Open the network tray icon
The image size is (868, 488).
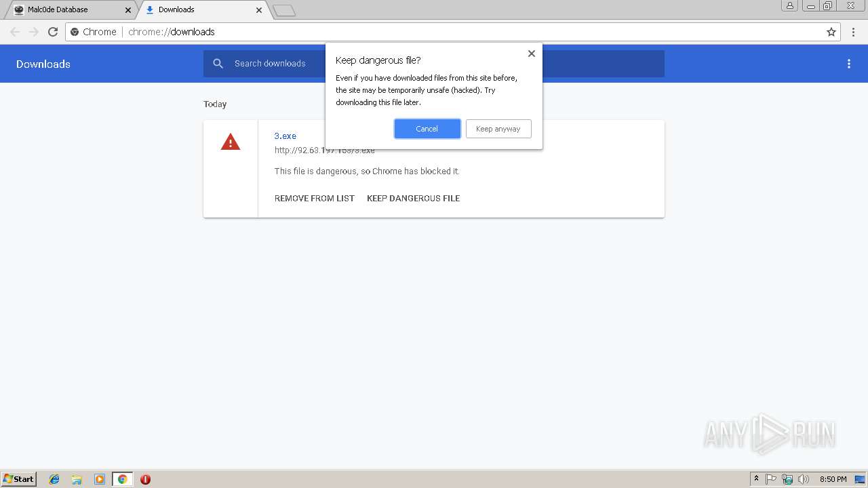click(x=787, y=479)
